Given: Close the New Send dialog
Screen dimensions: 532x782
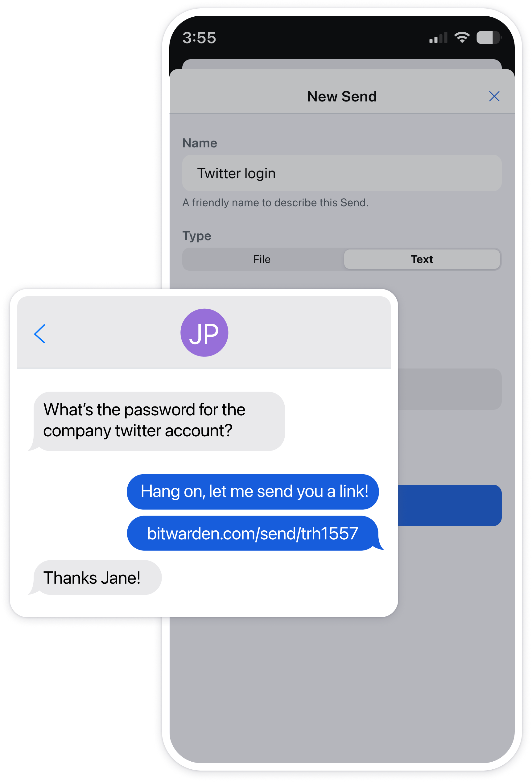Looking at the screenshot, I should (x=494, y=96).
